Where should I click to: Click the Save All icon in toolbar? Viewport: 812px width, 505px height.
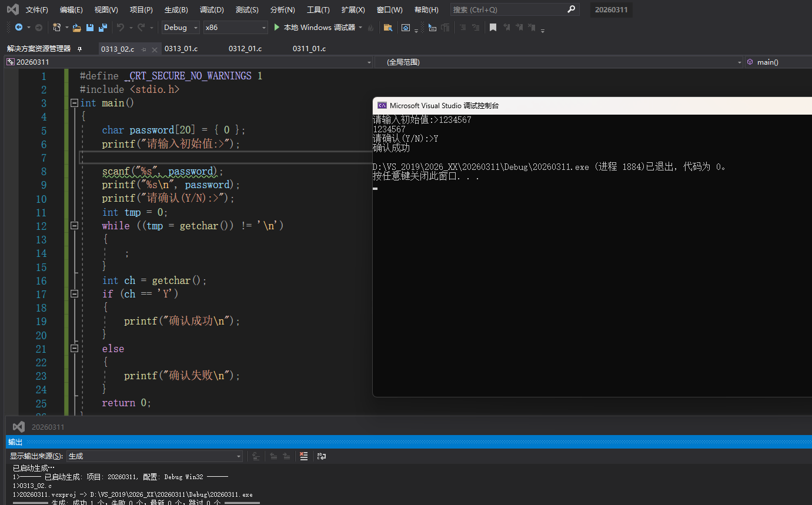coord(103,28)
